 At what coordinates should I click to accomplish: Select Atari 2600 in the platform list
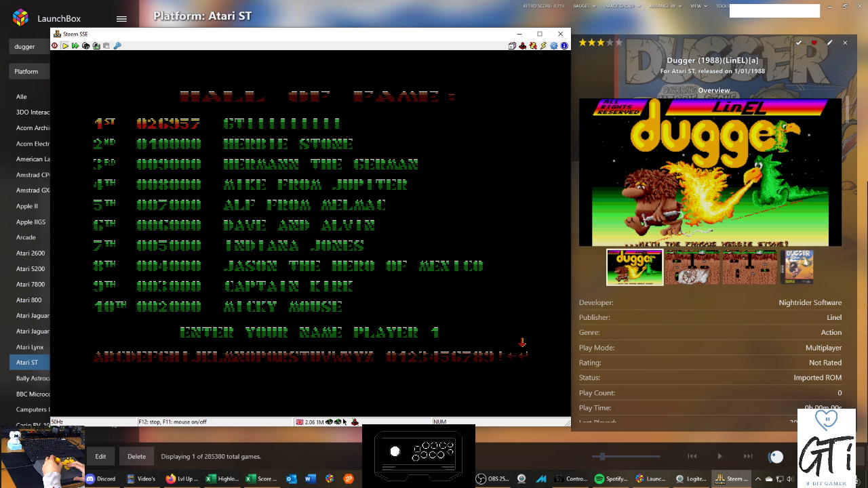point(31,253)
